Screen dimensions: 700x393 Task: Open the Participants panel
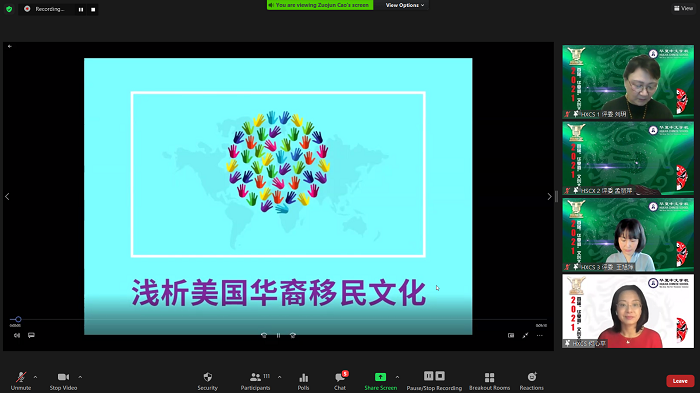coord(255,381)
